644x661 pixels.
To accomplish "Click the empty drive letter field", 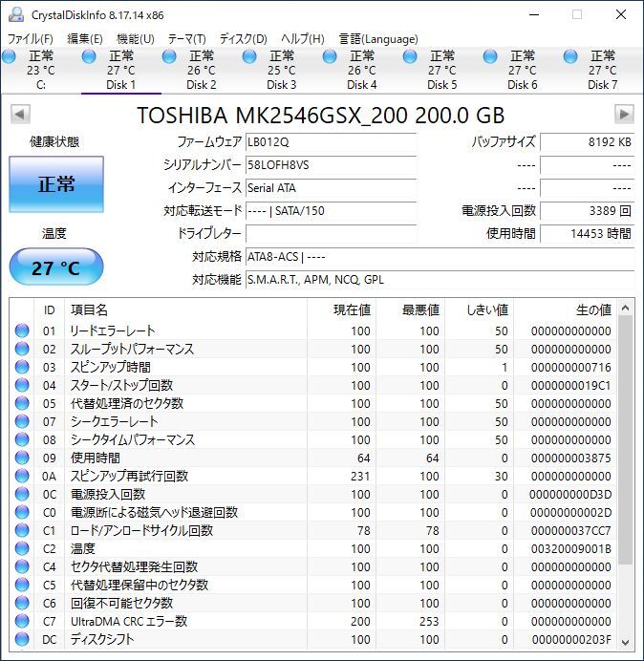I will point(331,233).
